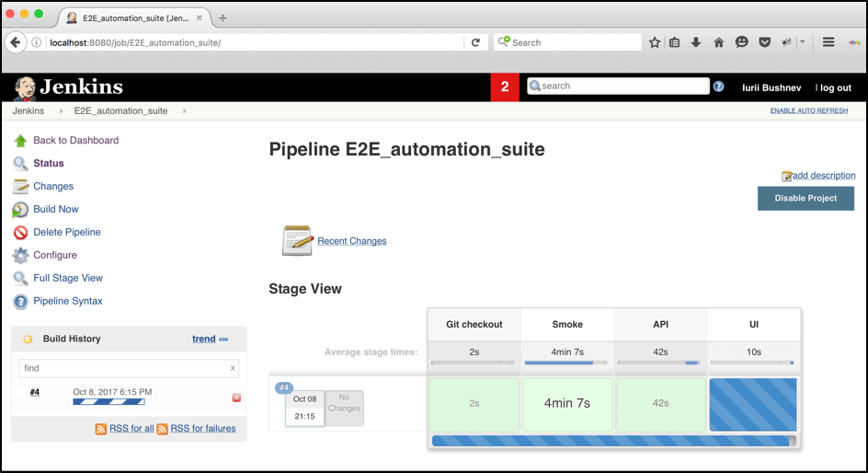
Task: Click the RSS for failures feed icon
Action: coord(162,429)
